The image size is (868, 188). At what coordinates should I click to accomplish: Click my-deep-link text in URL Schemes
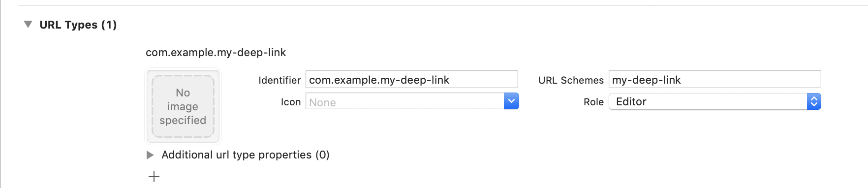click(647, 80)
